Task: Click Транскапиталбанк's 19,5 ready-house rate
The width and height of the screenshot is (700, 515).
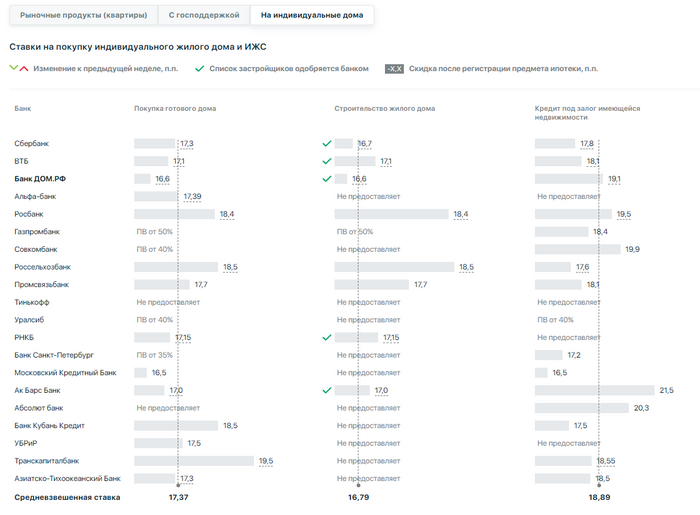Action: click(x=265, y=461)
